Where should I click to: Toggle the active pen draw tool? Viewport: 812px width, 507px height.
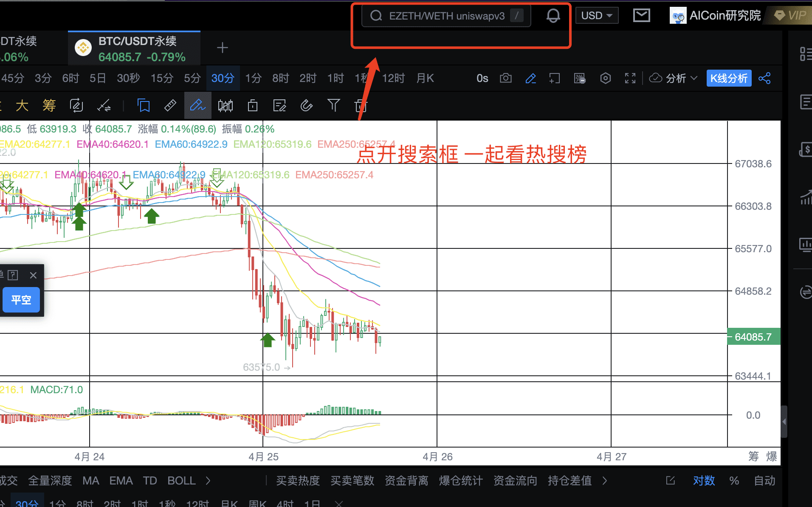coord(197,105)
